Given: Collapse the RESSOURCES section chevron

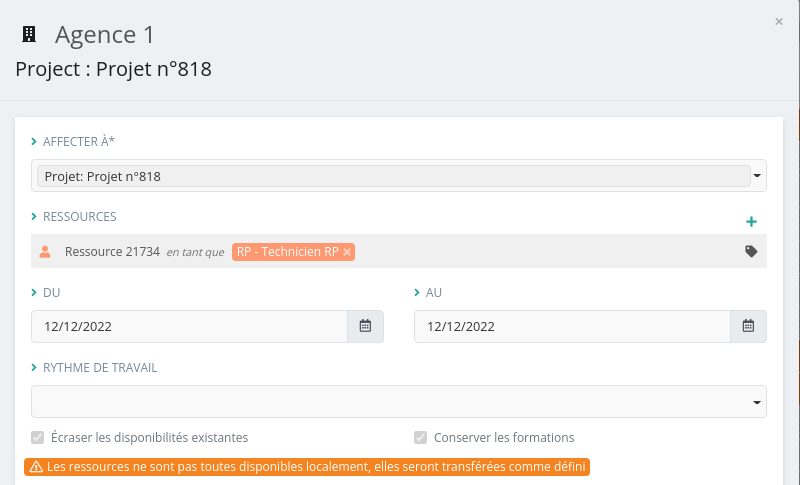Looking at the screenshot, I should (34, 217).
